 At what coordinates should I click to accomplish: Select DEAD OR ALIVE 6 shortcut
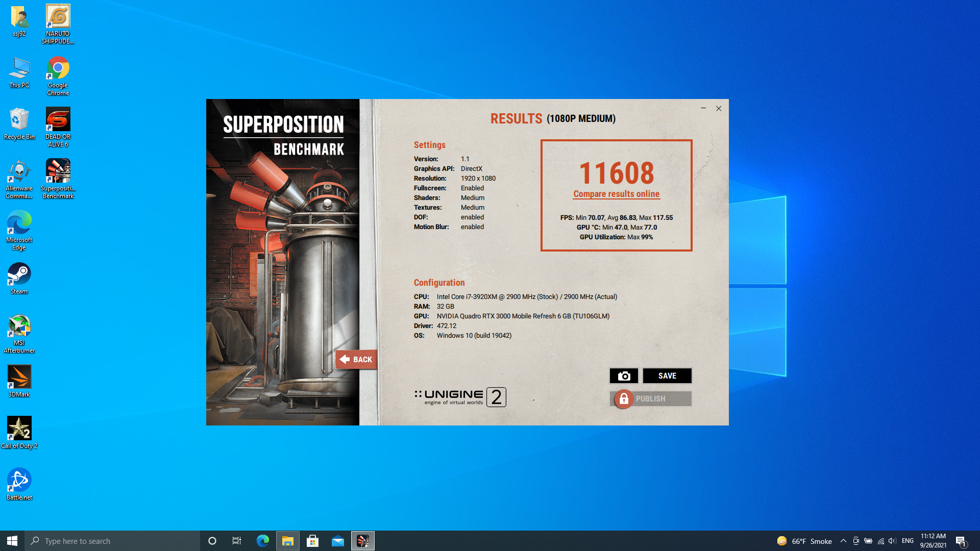pyautogui.click(x=58, y=128)
